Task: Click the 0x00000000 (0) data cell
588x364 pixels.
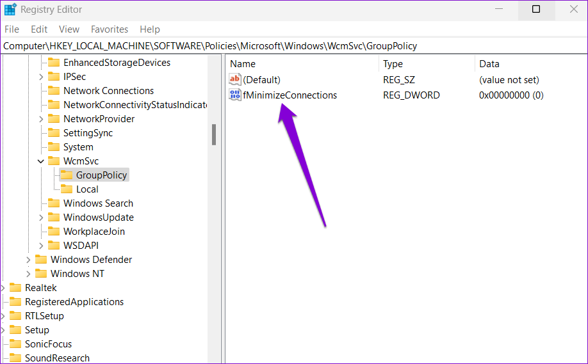Action: click(511, 95)
